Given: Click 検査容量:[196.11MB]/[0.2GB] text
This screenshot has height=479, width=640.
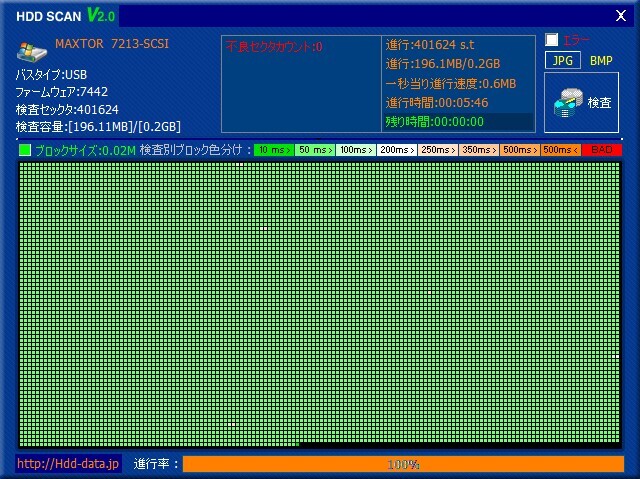Looking at the screenshot, I should pyautogui.click(x=98, y=126).
